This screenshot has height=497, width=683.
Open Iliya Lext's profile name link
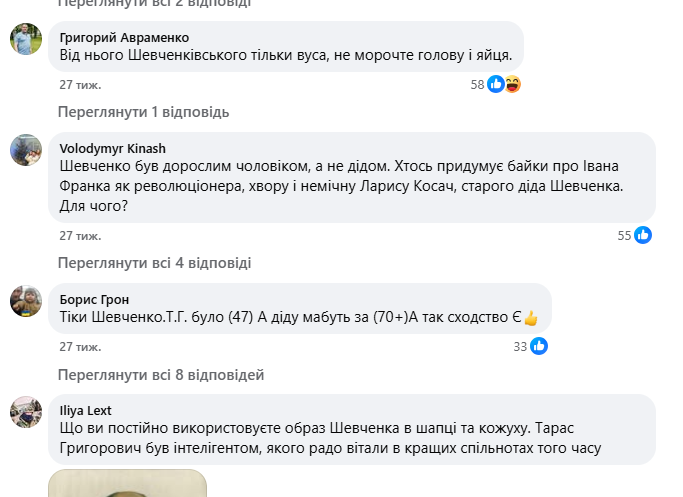point(86,410)
